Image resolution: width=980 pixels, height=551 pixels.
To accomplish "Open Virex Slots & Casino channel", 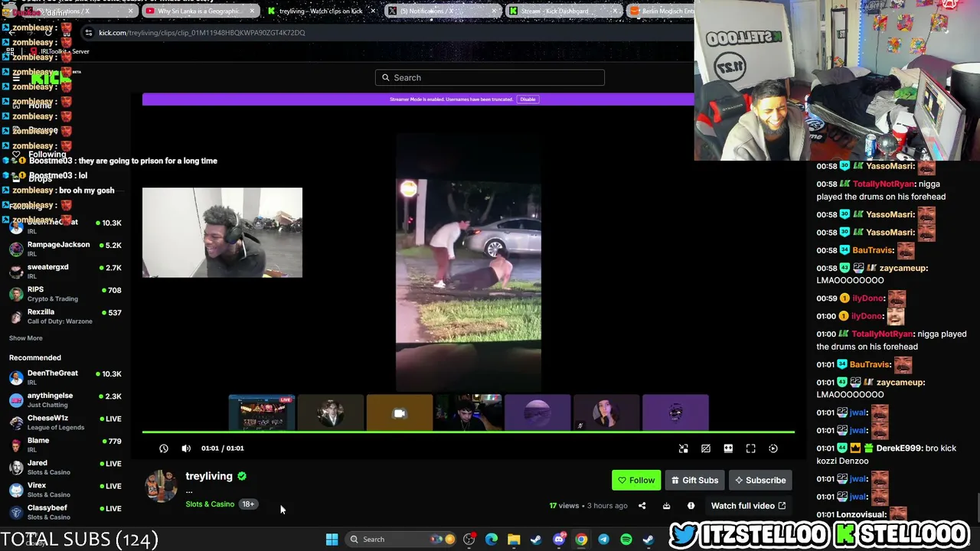I will [x=66, y=490].
